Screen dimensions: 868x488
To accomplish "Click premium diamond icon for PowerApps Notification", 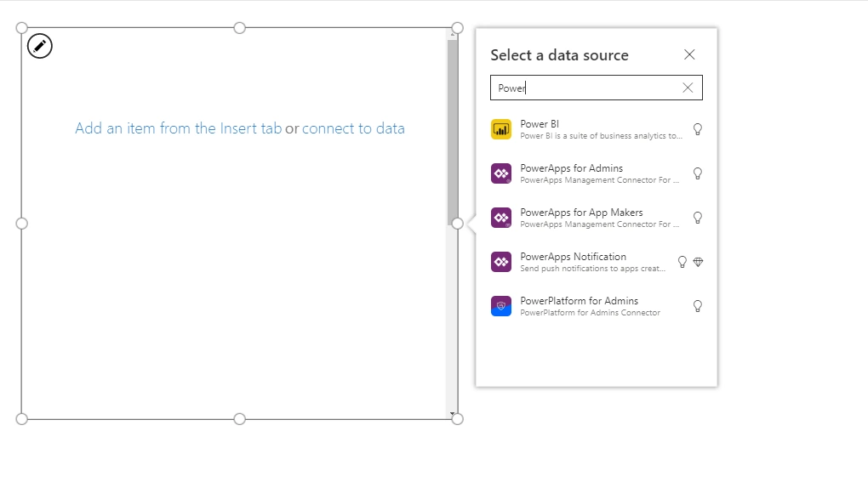I will point(698,262).
